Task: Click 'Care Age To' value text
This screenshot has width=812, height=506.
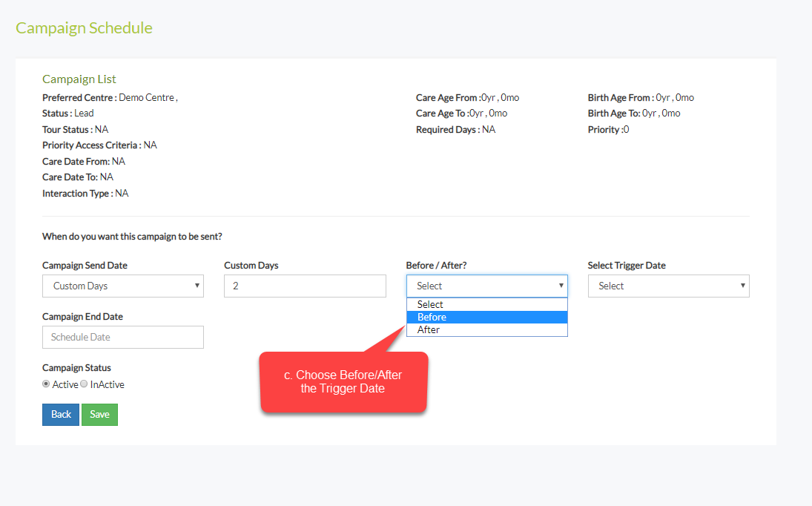Action: pyautogui.click(x=489, y=114)
